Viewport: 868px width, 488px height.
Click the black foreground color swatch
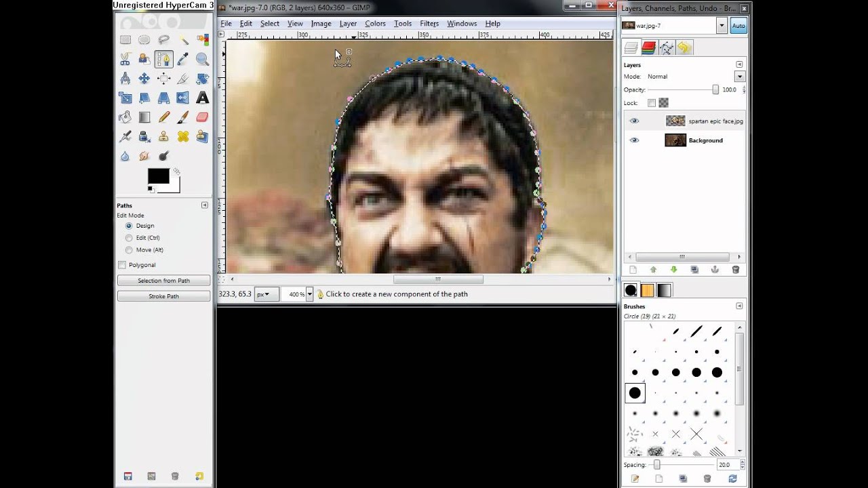tap(158, 176)
